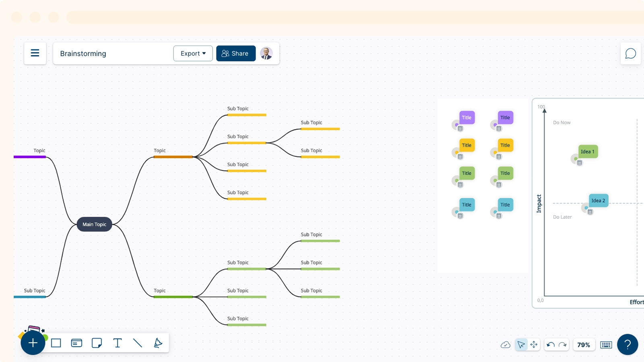Open the notes icon under the Idea 1 card
This screenshot has width=644, height=362.
click(x=580, y=163)
